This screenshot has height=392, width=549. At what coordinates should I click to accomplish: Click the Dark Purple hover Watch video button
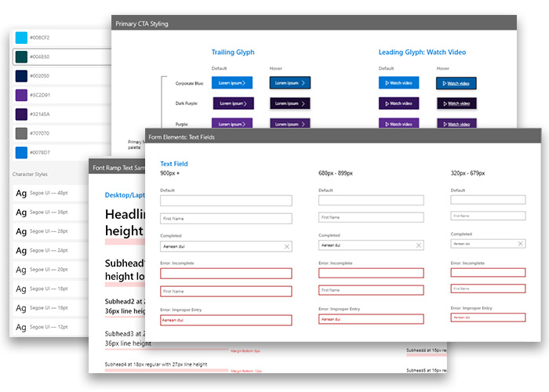pos(456,103)
